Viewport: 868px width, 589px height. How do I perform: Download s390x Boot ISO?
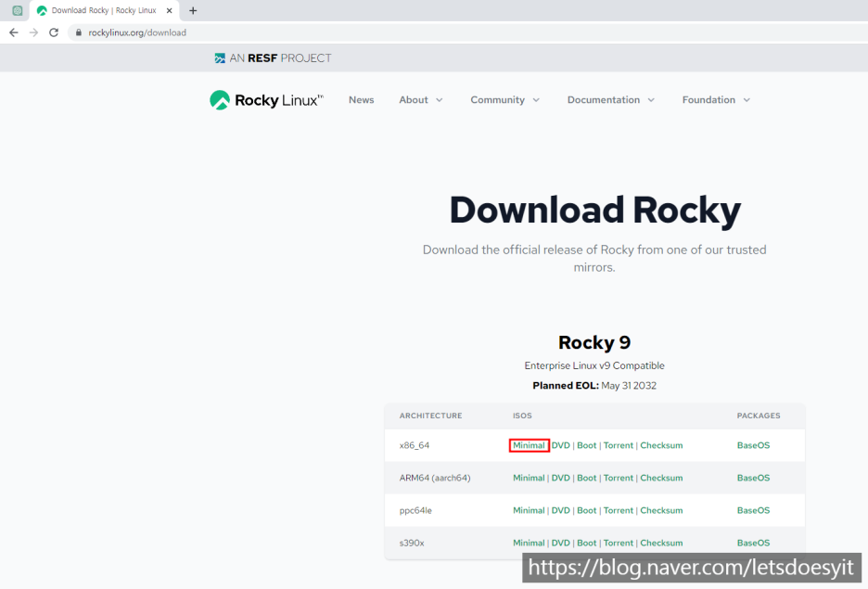[x=587, y=544]
